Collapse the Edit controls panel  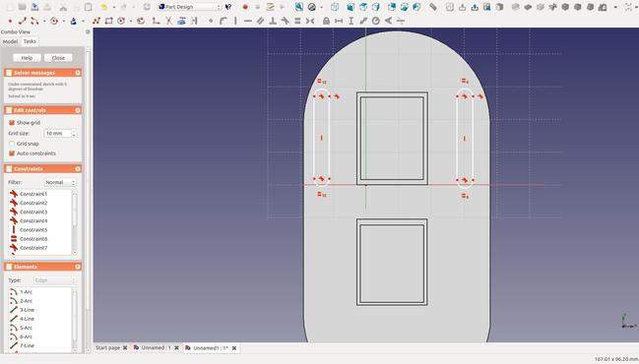(78, 110)
